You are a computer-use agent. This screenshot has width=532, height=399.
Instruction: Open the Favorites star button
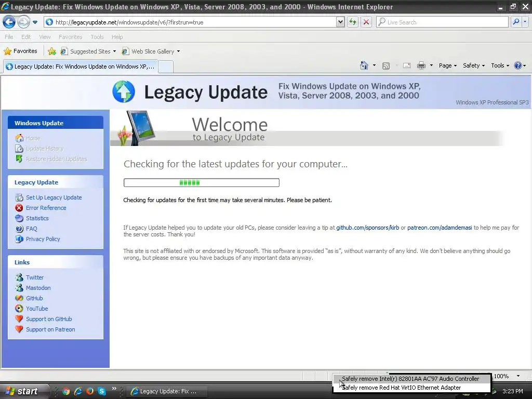[20, 51]
